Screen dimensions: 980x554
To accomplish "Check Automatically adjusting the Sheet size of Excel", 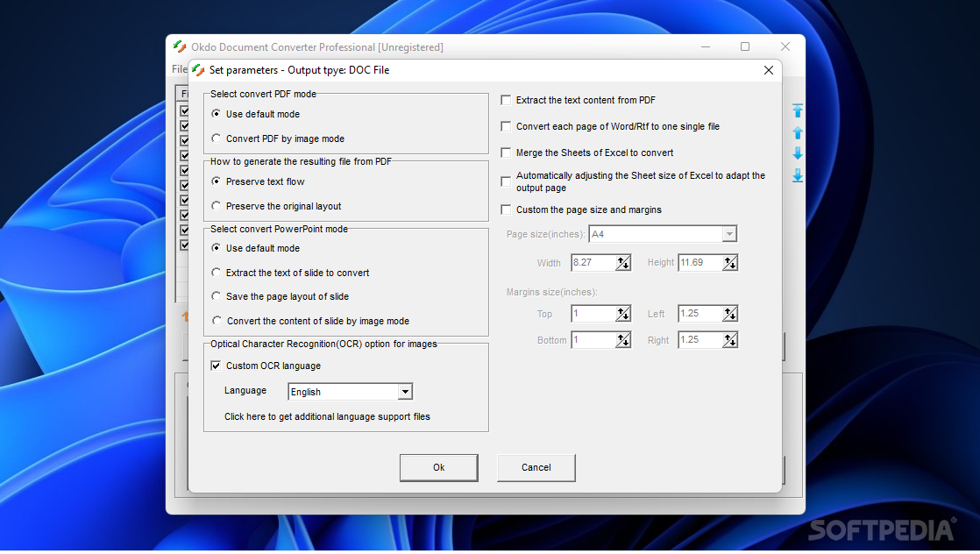I will [507, 182].
